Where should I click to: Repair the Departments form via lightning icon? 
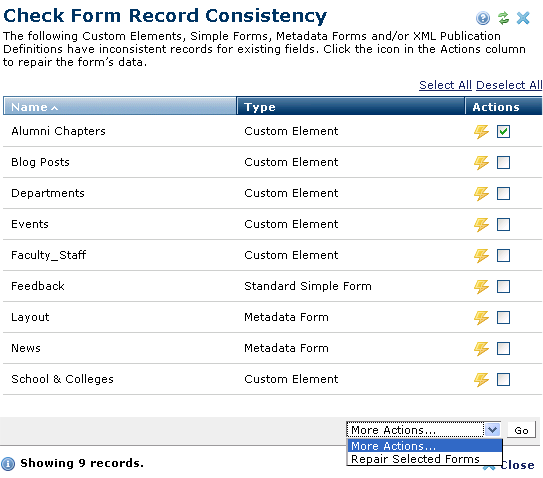481,193
